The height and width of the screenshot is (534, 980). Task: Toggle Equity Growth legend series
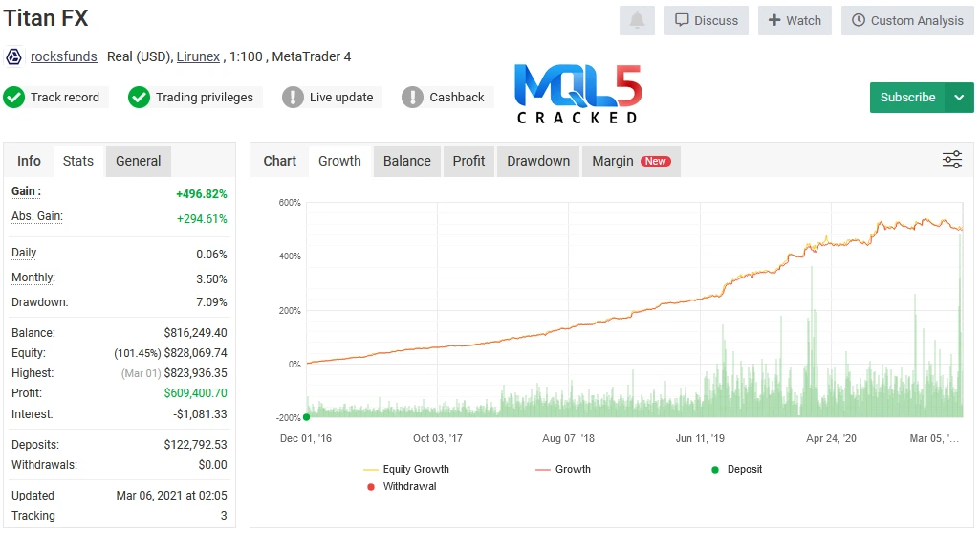(406, 470)
